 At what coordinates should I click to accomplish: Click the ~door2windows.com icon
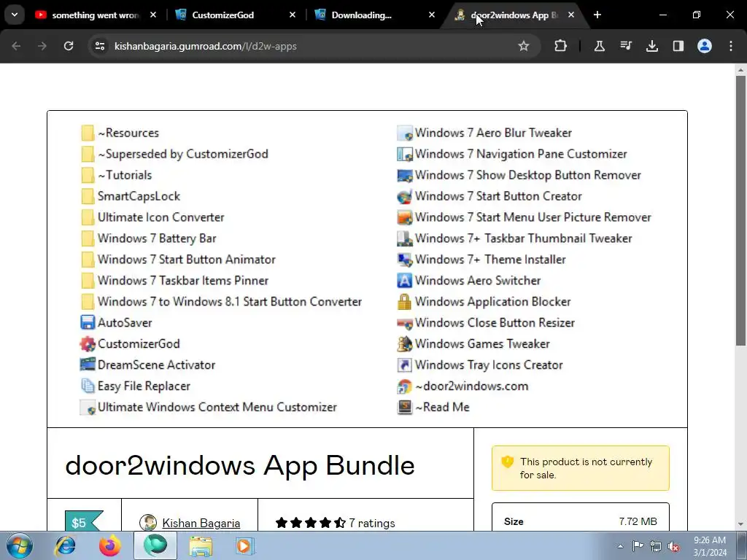click(x=404, y=386)
